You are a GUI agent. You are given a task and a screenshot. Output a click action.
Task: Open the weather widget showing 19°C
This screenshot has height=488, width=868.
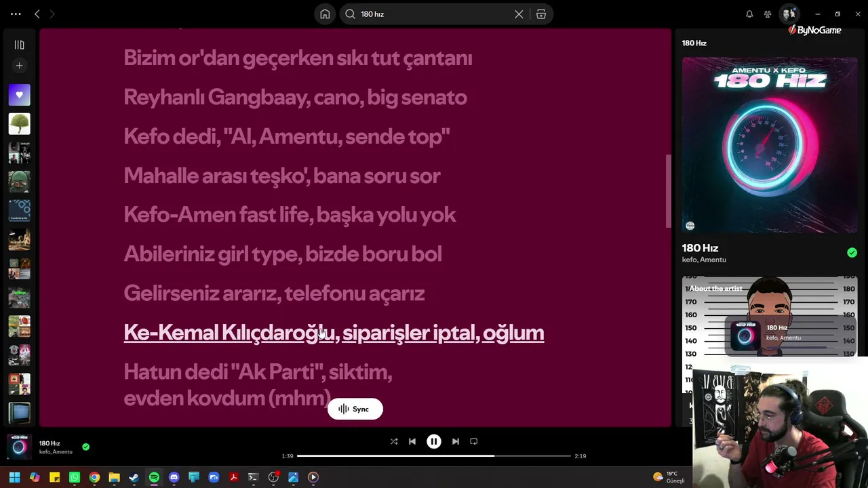[669, 477]
